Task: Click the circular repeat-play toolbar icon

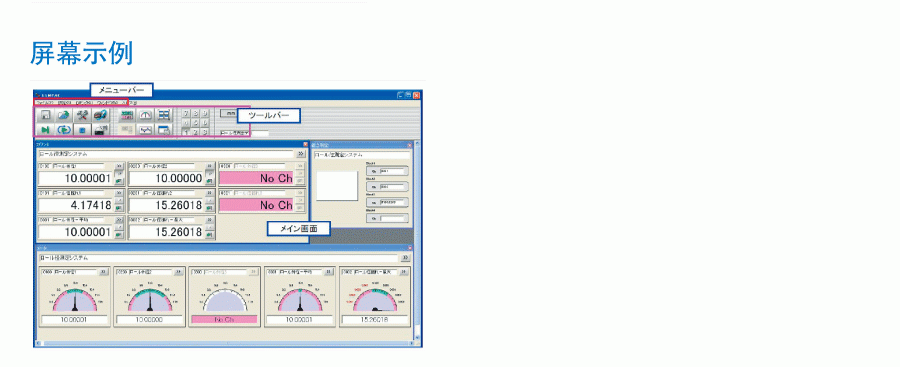Action: (x=64, y=130)
